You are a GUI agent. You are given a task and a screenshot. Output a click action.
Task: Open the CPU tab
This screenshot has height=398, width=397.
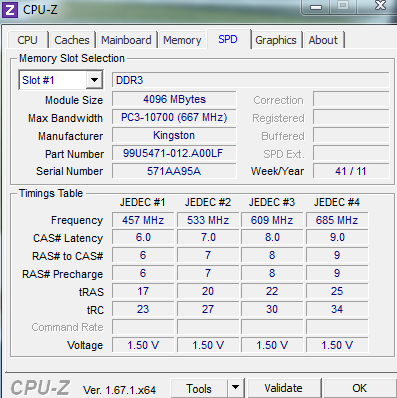pos(27,40)
